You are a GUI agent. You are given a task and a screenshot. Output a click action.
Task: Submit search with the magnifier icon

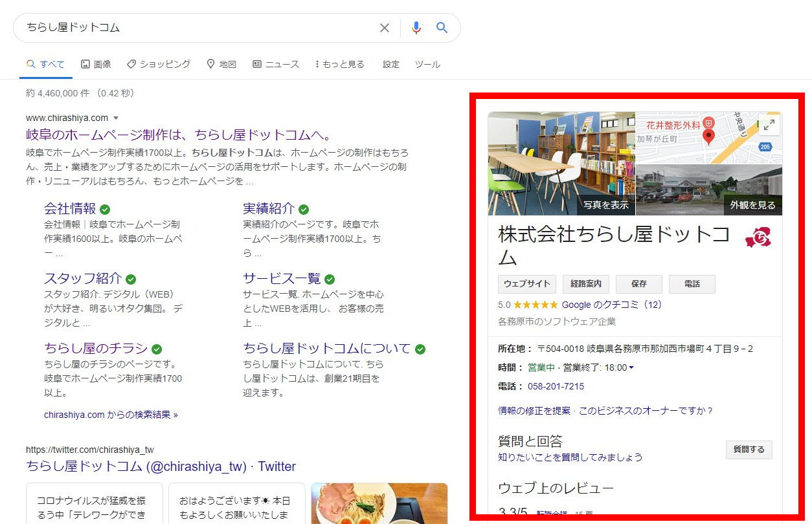point(442,28)
